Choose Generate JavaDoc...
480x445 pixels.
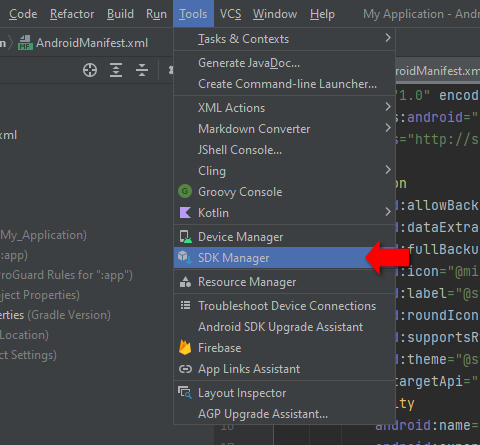(284, 63)
